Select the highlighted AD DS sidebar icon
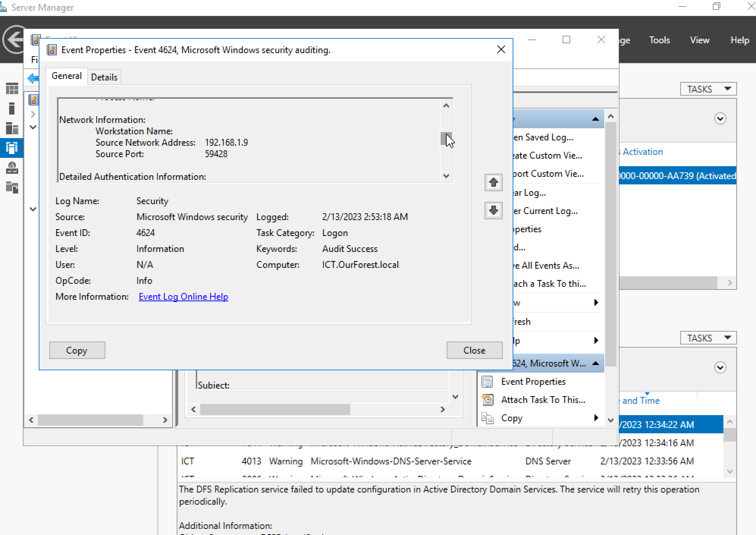 (12, 148)
